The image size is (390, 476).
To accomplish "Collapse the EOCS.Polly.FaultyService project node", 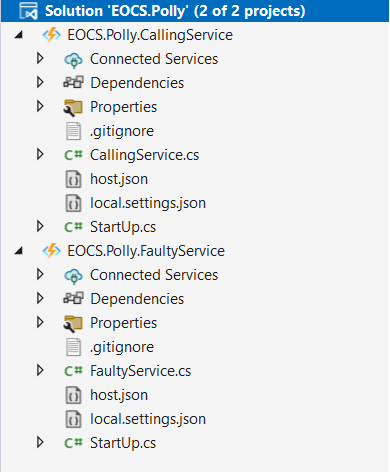I will [19, 251].
